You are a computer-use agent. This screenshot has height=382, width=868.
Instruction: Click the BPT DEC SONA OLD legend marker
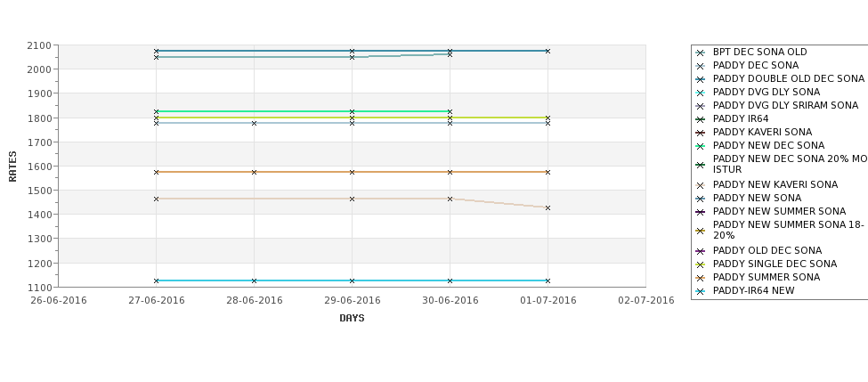tap(701, 53)
